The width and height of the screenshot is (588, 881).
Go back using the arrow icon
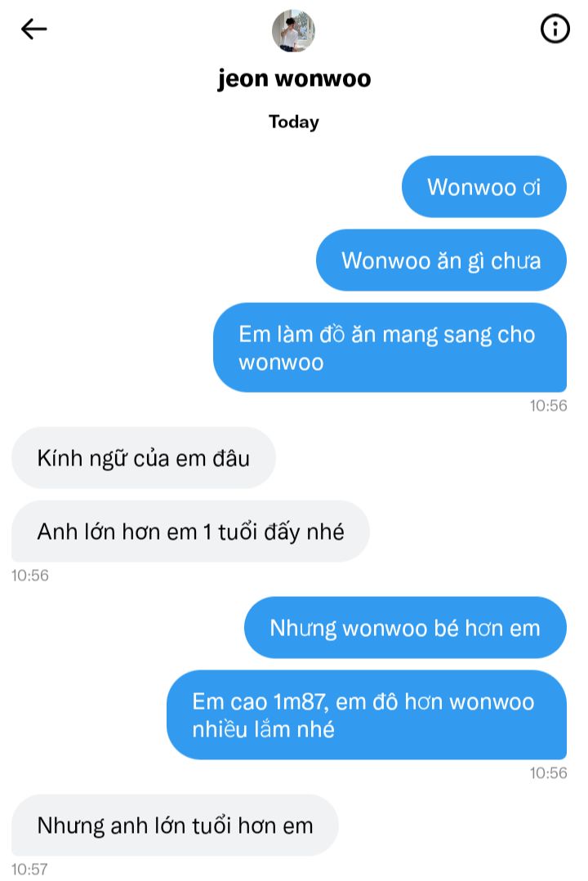pos(33,29)
